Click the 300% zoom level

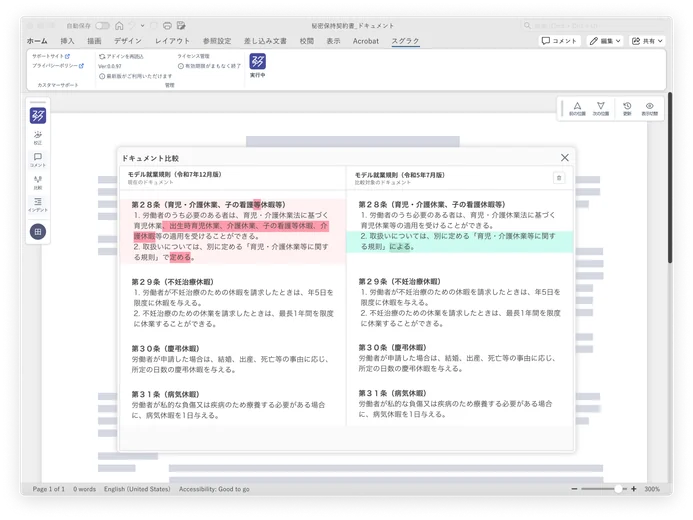652,489
